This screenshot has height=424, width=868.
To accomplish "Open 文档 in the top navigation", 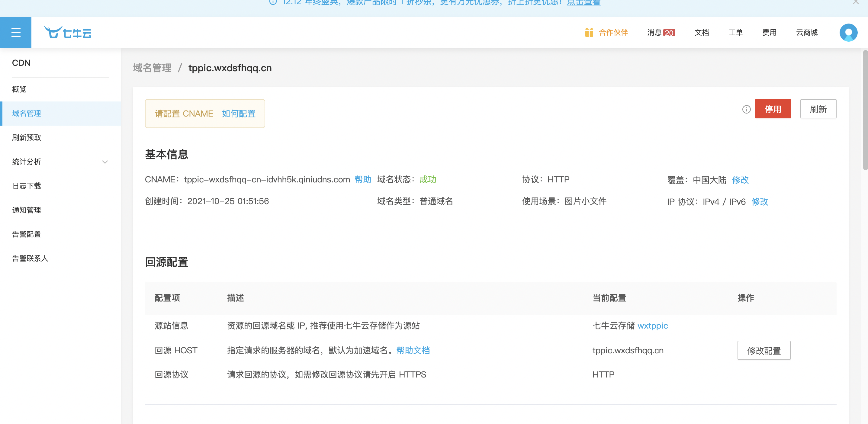I will pos(702,32).
